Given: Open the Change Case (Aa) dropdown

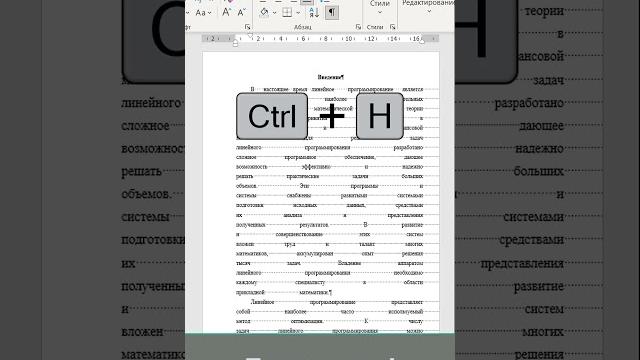Looking at the screenshot, I should pos(203,13).
